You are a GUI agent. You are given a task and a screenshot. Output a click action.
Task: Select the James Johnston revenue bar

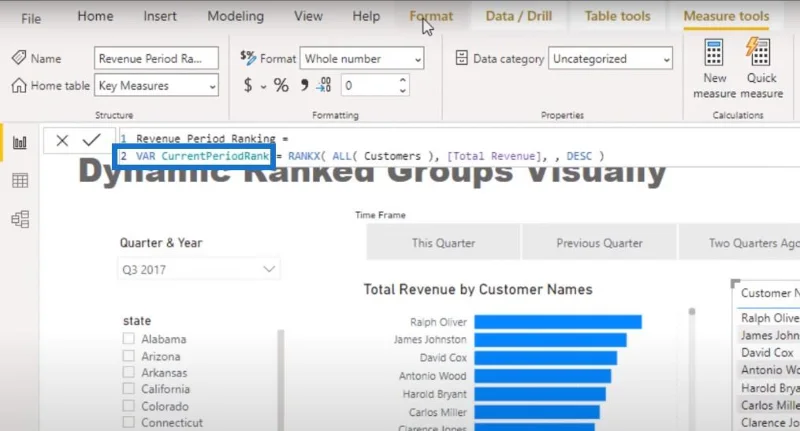550,340
